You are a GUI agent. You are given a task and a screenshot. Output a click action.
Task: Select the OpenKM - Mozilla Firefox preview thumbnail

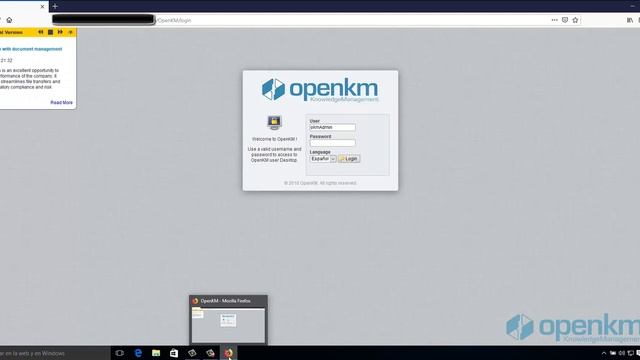coord(228,320)
